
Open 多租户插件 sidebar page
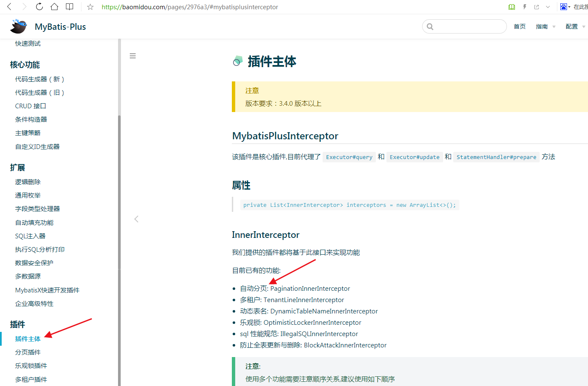[x=31, y=380]
